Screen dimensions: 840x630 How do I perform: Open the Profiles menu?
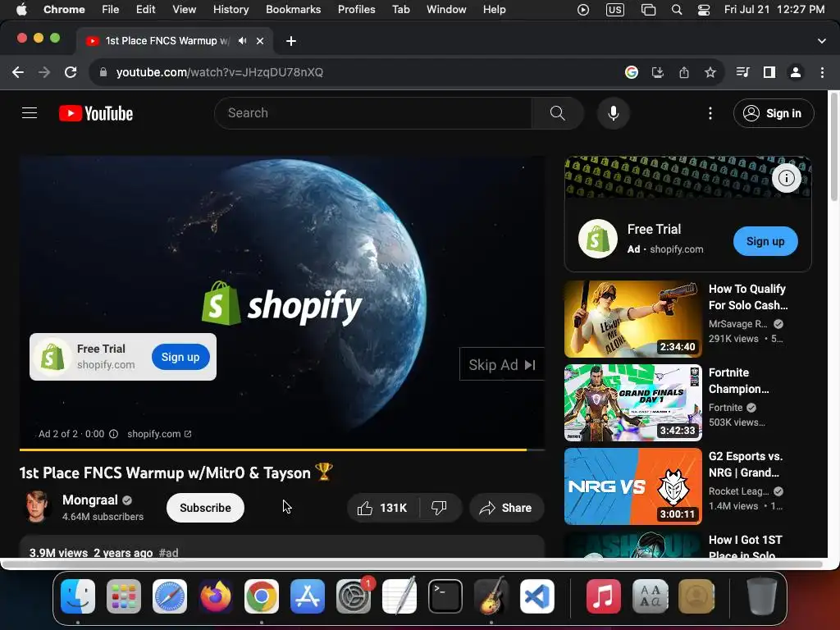pyautogui.click(x=356, y=10)
